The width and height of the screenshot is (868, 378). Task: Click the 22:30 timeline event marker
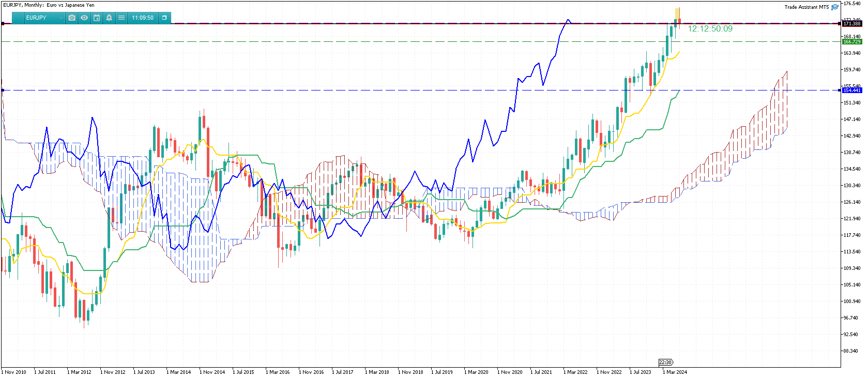[x=665, y=362]
